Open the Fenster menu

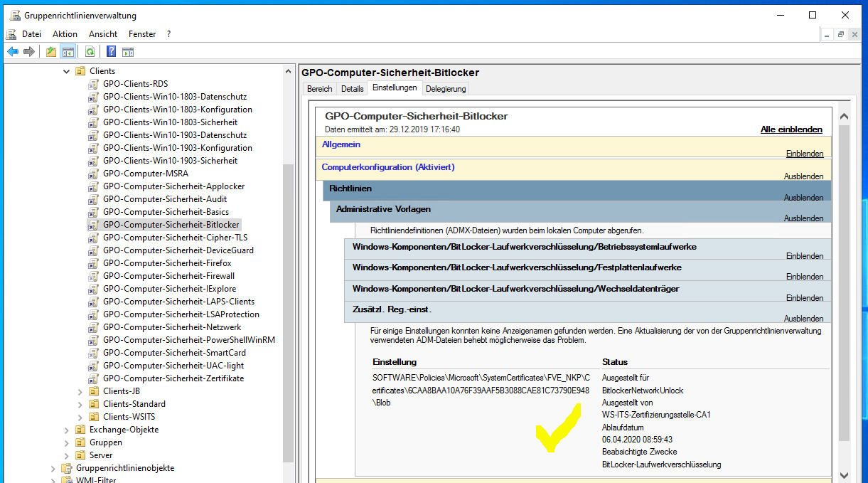pyautogui.click(x=142, y=33)
